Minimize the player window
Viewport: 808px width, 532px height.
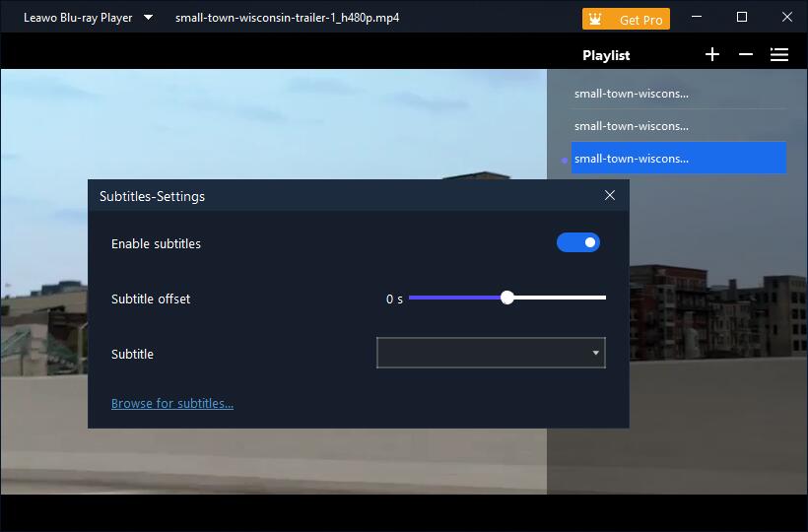pyautogui.click(x=698, y=18)
